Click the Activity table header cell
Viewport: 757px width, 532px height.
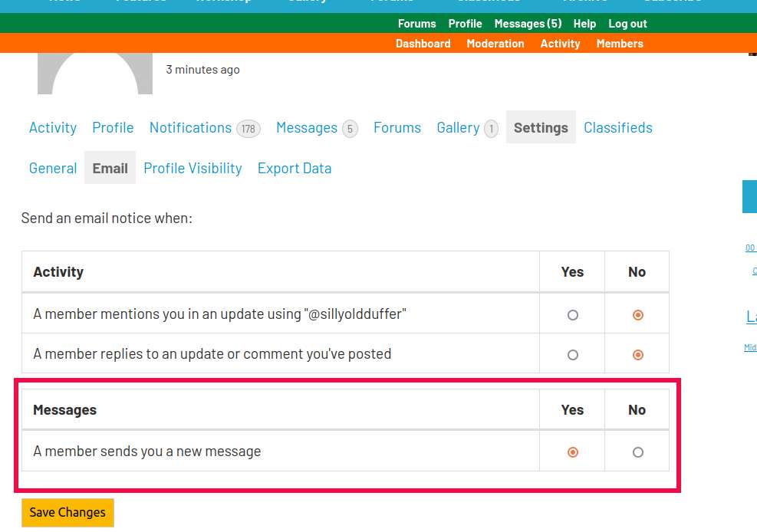click(281, 272)
